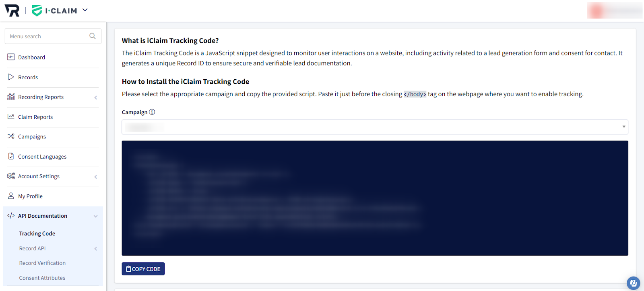Open the Consent Attributes menu item
The image size is (644, 291).
click(42, 278)
